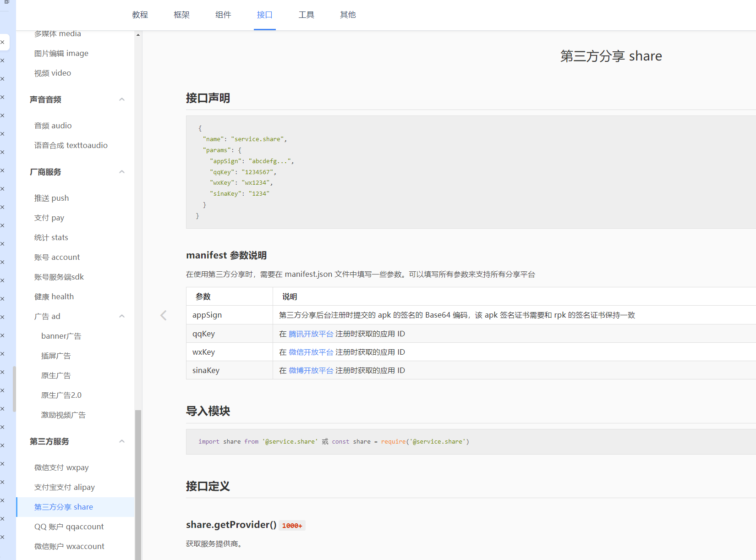
Task: Click the import share code block
Action: (x=471, y=442)
